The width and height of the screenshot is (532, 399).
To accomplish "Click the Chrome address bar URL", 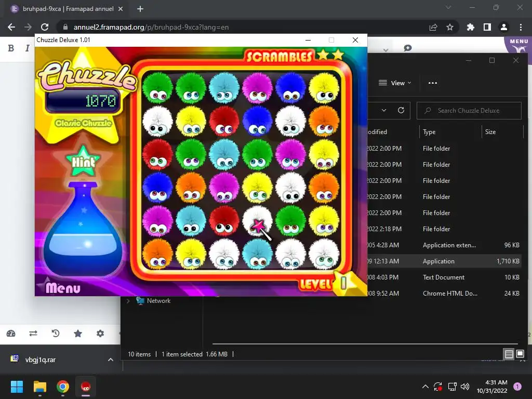I will (151, 27).
